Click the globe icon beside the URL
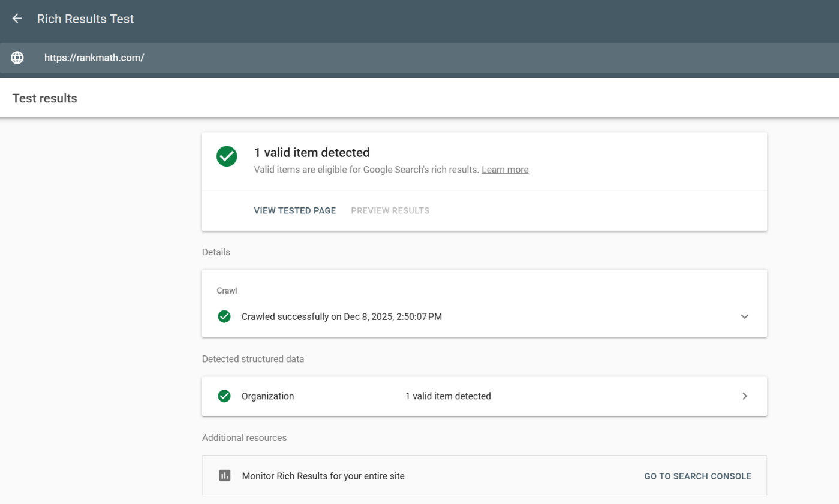This screenshot has width=839, height=504. coord(17,58)
